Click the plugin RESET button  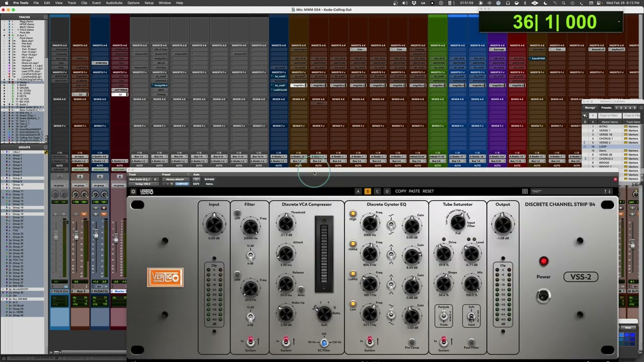coord(428,191)
